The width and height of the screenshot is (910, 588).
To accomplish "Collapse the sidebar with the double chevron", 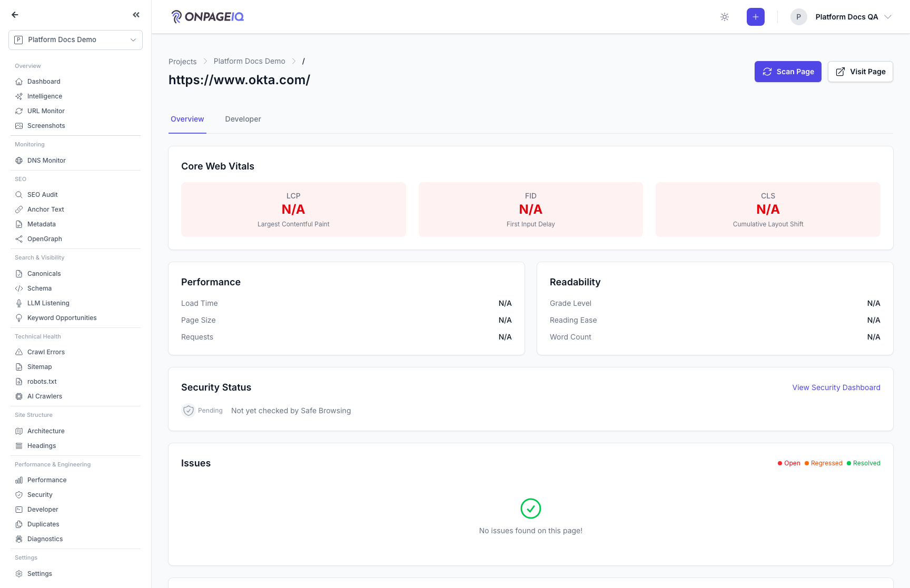I will click(x=136, y=15).
